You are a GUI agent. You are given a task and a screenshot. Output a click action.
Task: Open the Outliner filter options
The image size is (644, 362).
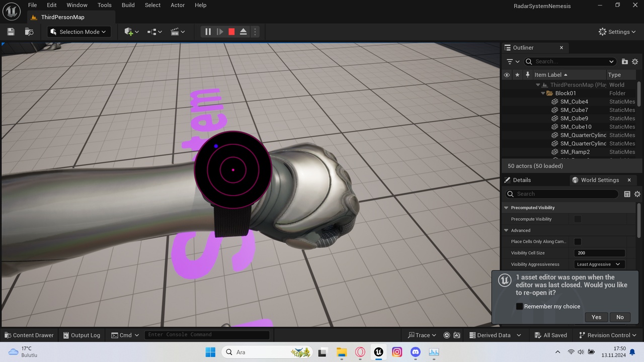coord(513,61)
